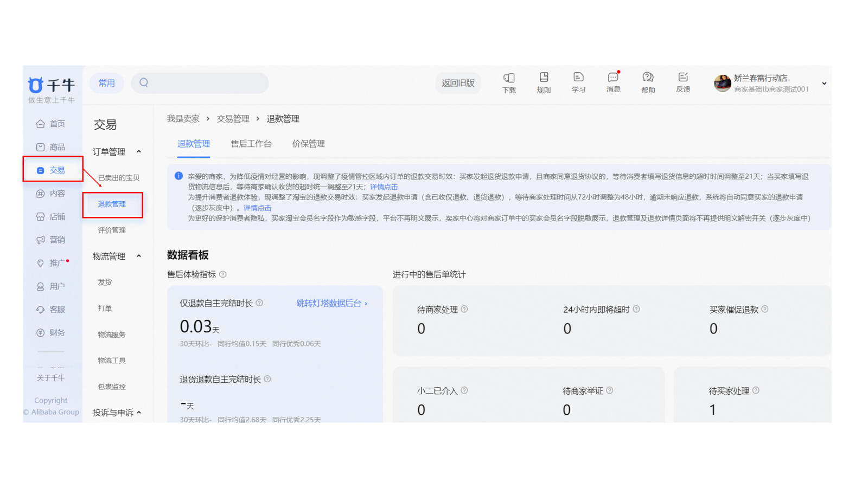Open 消息 messages with red notification dot

[x=613, y=83]
